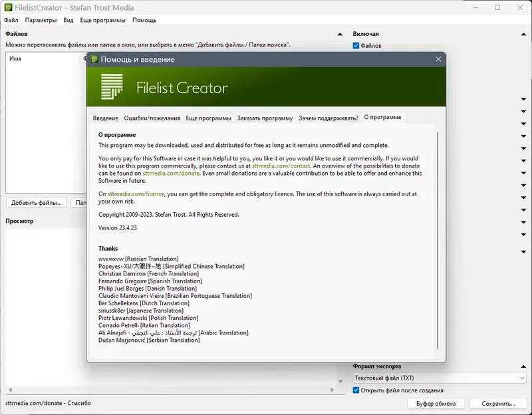The height and width of the screenshot is (415, 532).
Task: Click Dušan Marjanović [Serbian Translation] line
Action: (x=149, y=341)
